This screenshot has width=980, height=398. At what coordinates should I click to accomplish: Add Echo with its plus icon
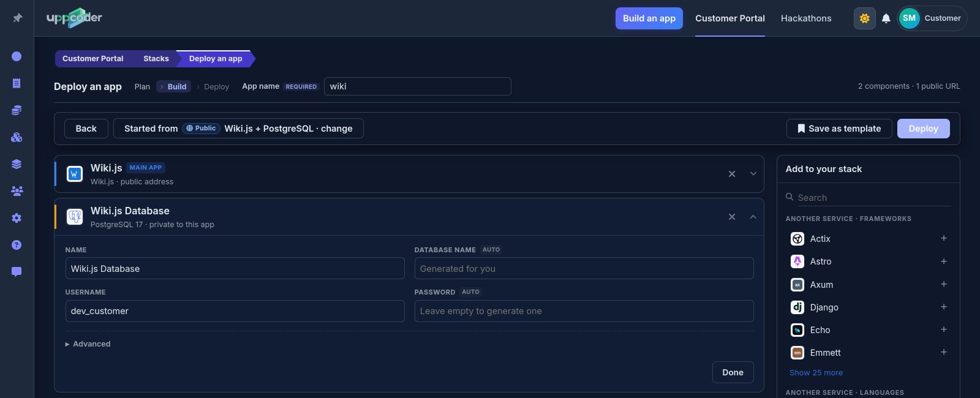[943, 329]
